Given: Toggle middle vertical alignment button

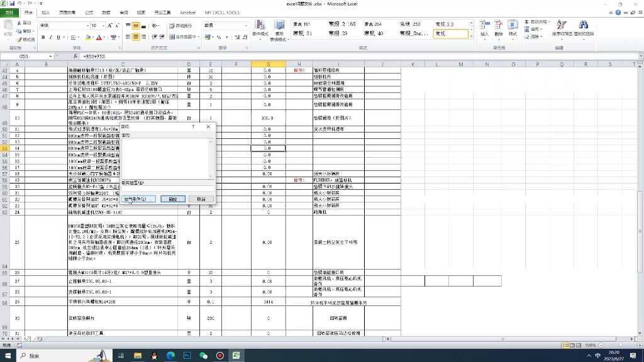Looking at the screenshot, I should pyautogui.click(x=136, y=26).
